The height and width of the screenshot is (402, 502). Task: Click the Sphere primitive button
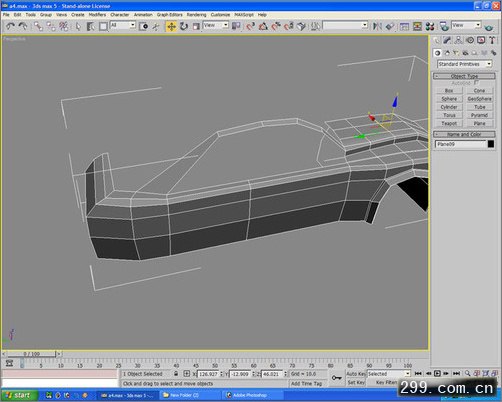point(449,99)
